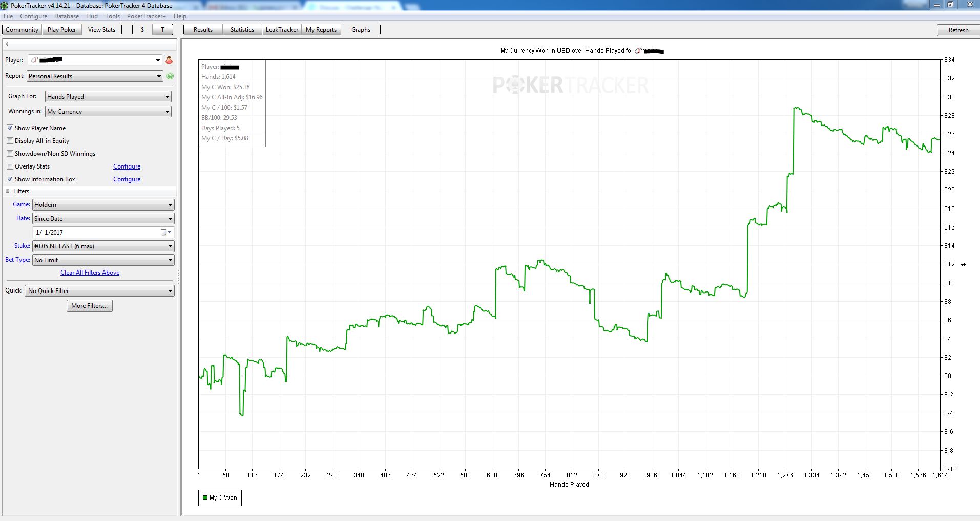Open the Database menu
The height and width of the screenshot is (521, 980).
click(67, 16)
